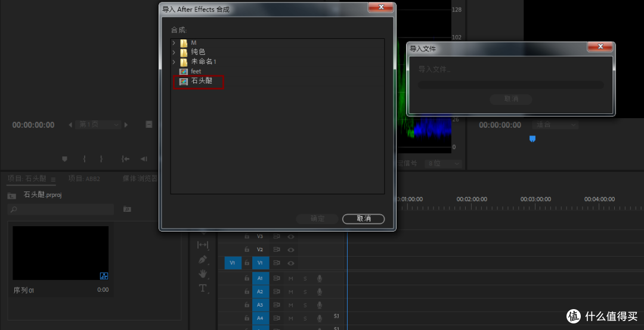Enable voice-over record on track A3
The width and height of the screenshot is (644, 330).
[319, 305]
